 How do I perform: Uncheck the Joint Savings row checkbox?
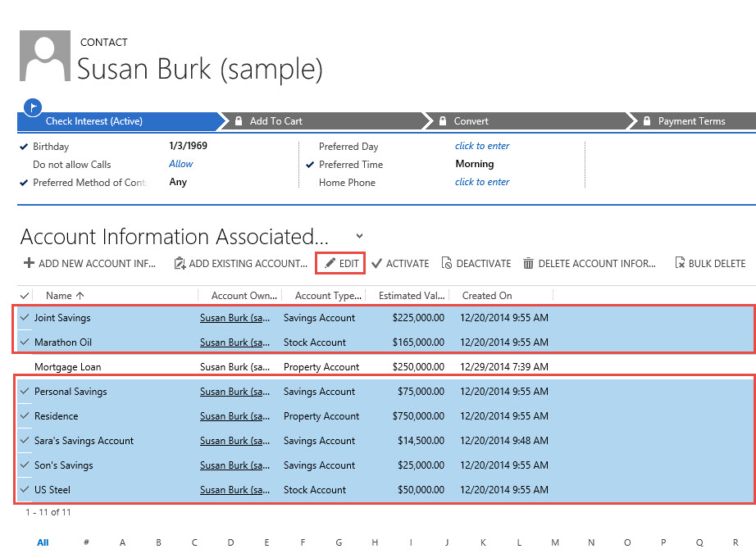[x=25, y=317]
